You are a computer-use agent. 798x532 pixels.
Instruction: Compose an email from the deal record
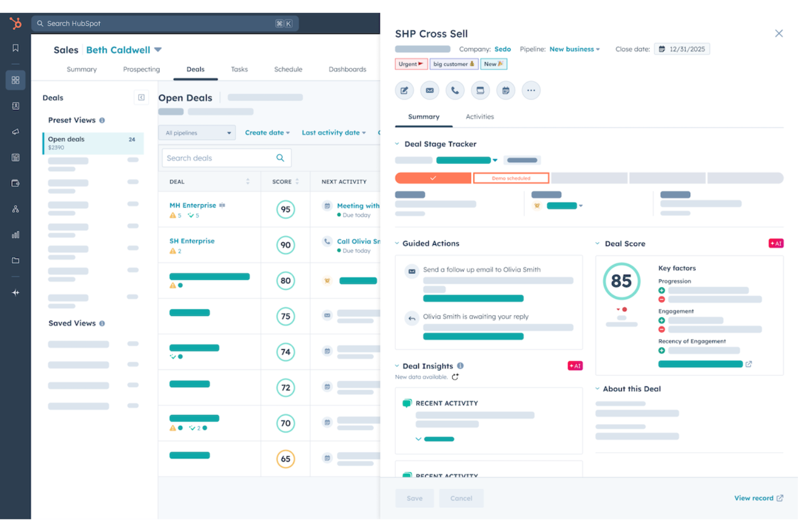(429, 90)
